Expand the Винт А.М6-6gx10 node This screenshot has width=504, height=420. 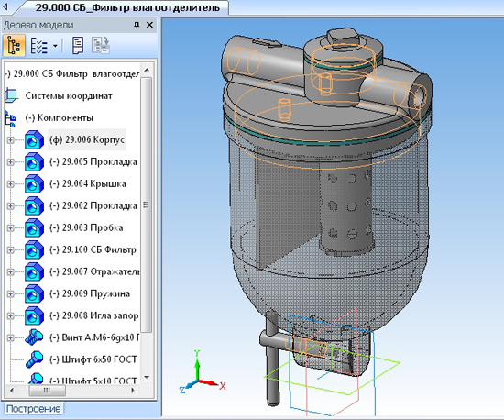11,337
